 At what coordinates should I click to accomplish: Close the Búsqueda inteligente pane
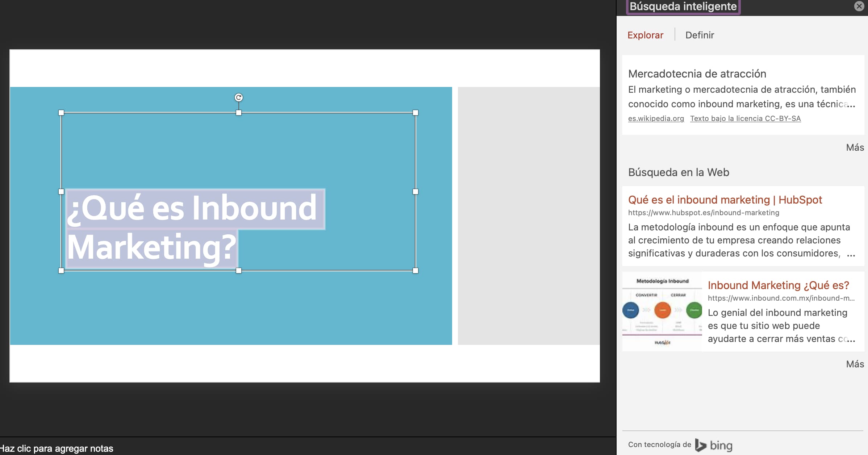click(x=859, y=6)
